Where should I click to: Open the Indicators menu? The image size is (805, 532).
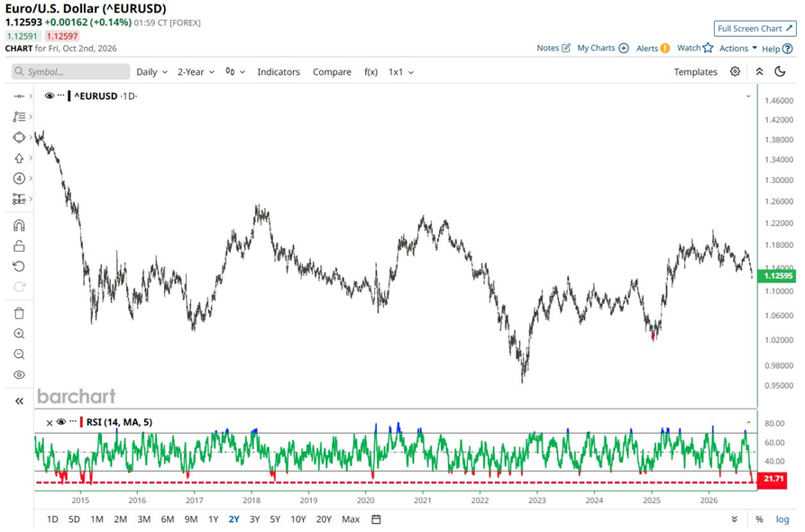pyautogui.click(x=279, y=72)
